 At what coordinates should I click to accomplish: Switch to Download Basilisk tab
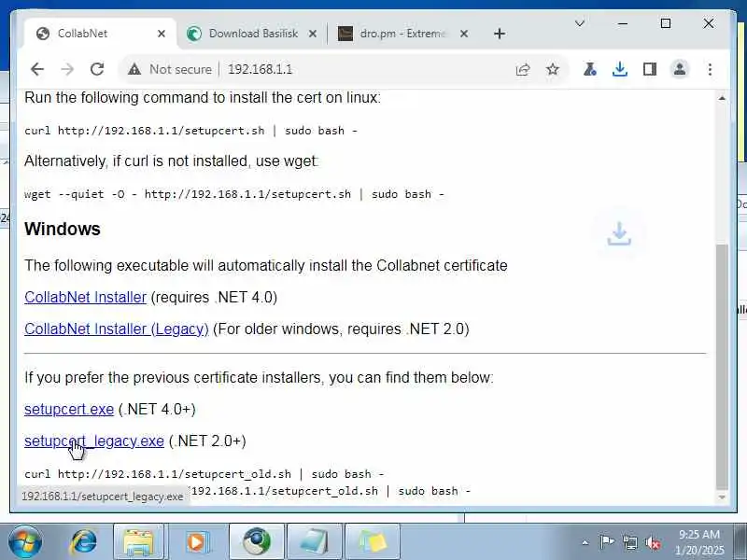click(x=252, y=34)
